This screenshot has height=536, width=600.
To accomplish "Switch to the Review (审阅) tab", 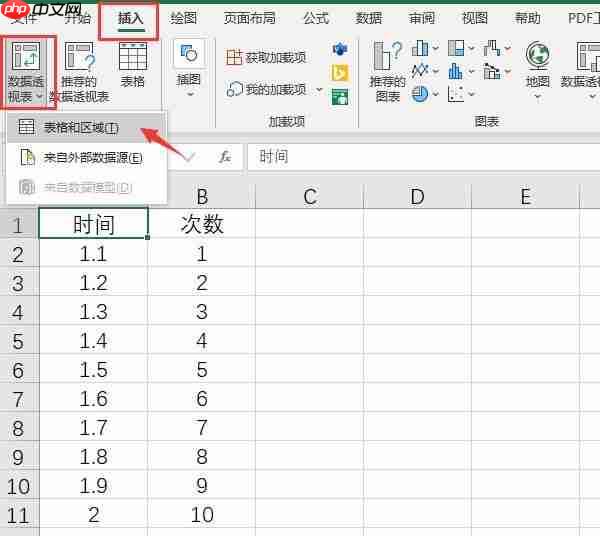I will 422,18.
